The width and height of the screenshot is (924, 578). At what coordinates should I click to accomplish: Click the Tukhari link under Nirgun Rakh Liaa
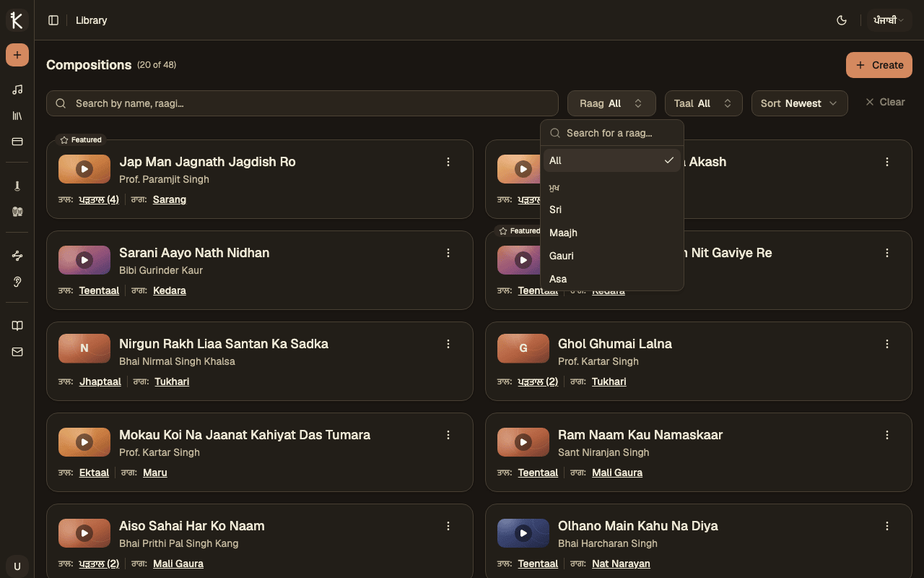172,381
